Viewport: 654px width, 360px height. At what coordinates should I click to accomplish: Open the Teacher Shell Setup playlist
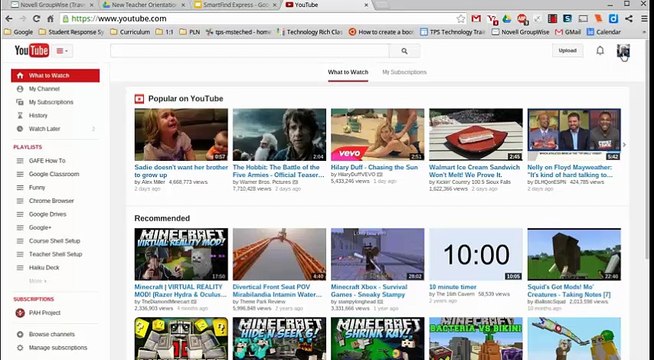tap(55, 254)
